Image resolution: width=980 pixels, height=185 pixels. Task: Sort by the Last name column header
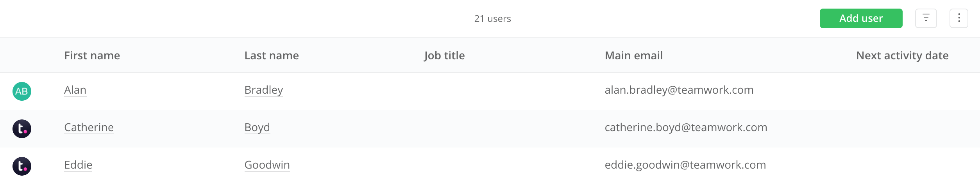[x=272, y=55]
